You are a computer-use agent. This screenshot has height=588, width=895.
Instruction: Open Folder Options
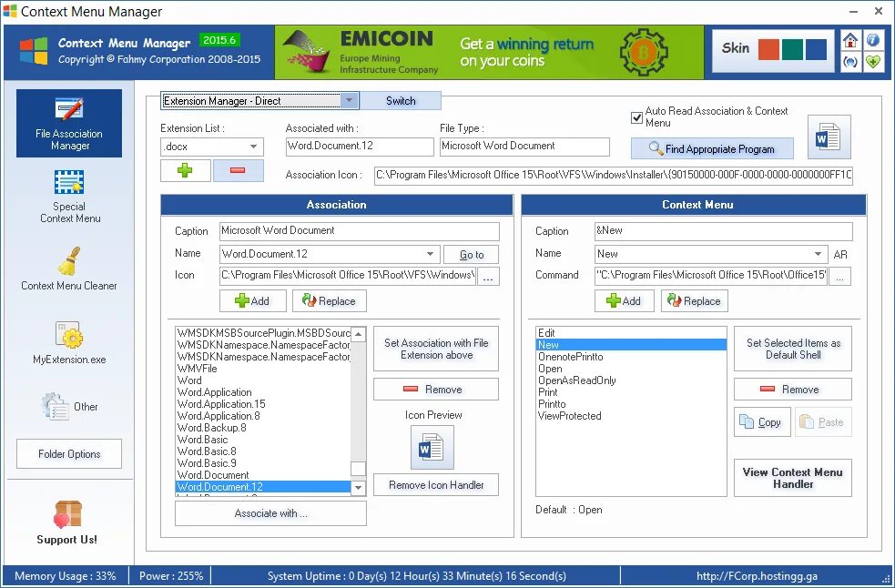[x=69, y=454]
